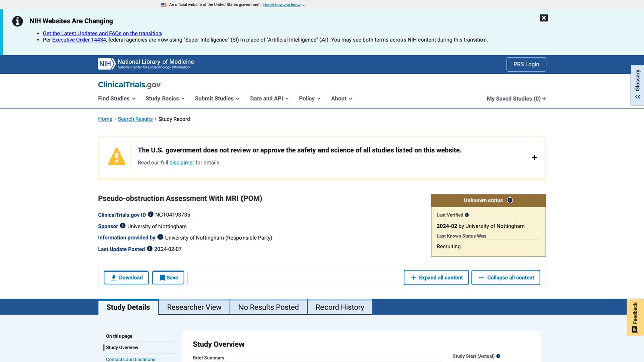Open the Data and API dropdown menu
Viewport: 644px width, 362px height.
pos(269,99)
